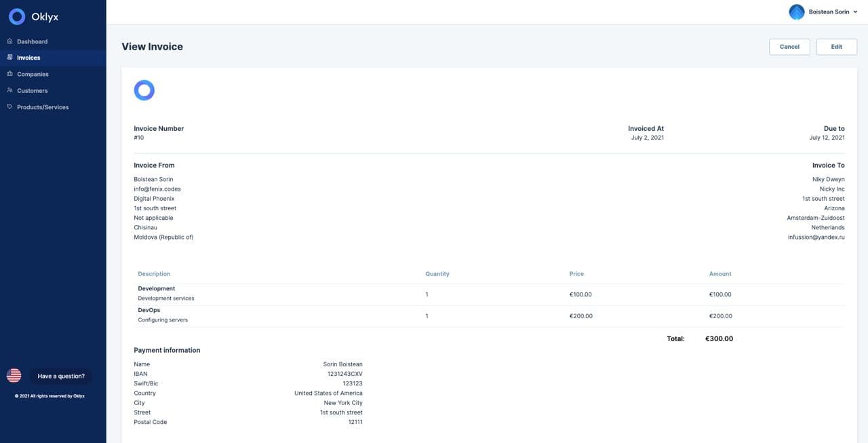Click the company logo on the invoice

click(144, 90)
